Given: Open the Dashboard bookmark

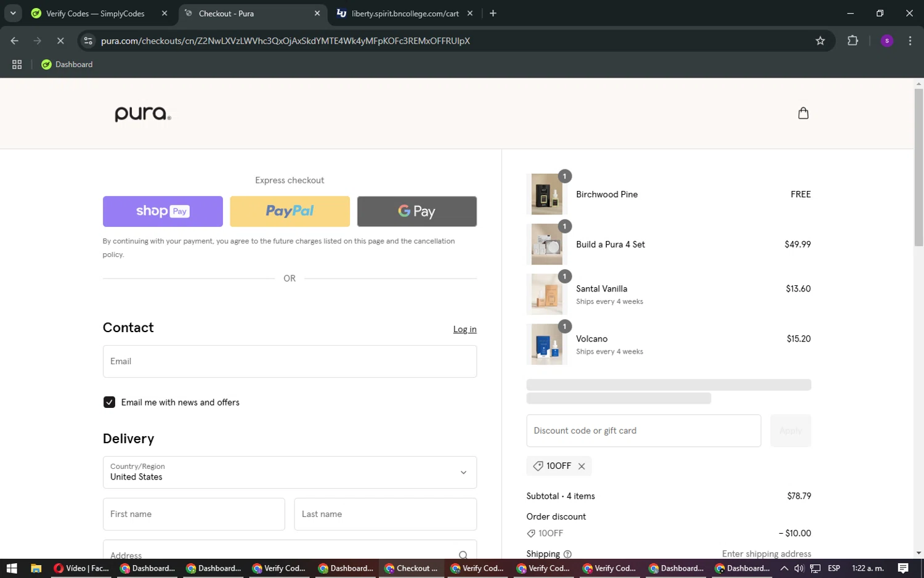Looking at the screenshot, I should pos(67,65).
